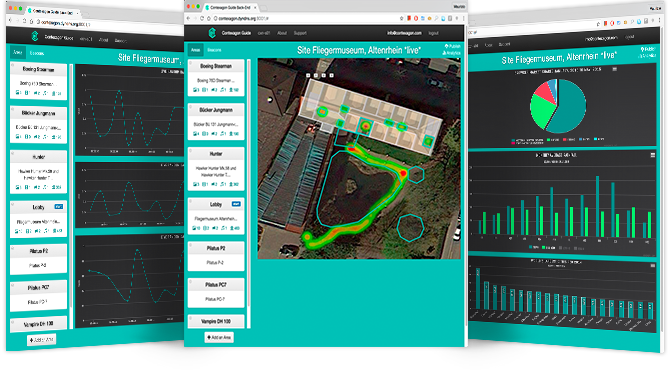
Task: Click the home icon in center browser toolbar
Action: [209, 18]
